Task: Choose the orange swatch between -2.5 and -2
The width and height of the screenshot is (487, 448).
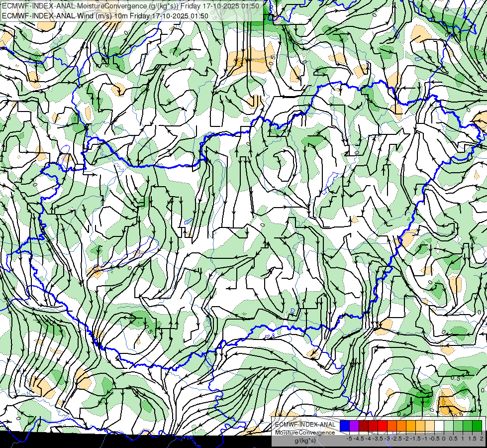Action: click(x=401, y=426)
